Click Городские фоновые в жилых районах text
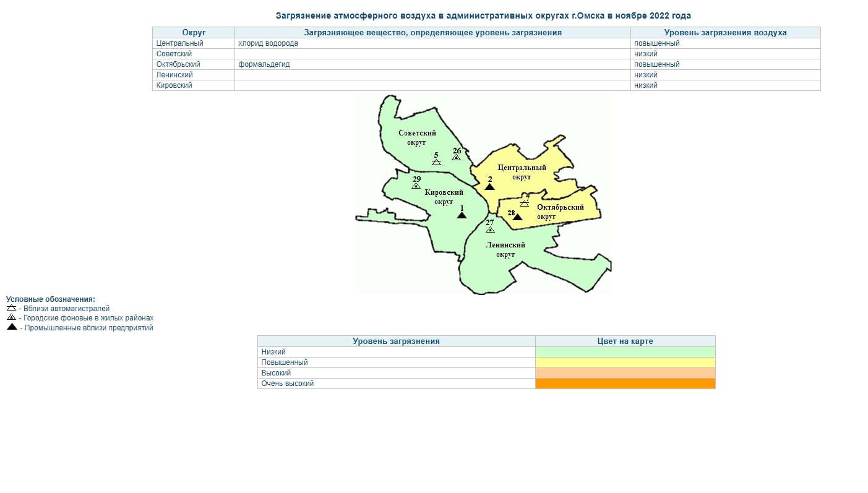The width and height of the screenshot is (868, 493). pos(88,318)
